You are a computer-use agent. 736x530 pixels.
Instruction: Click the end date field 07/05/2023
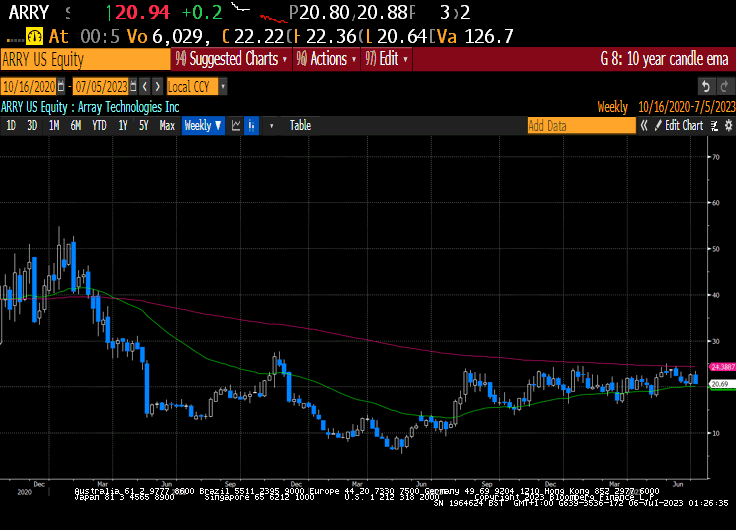click(101, 87)
